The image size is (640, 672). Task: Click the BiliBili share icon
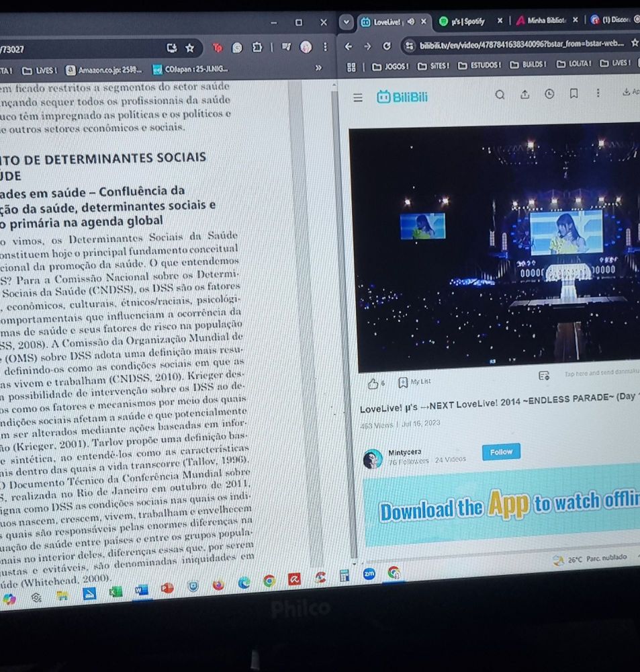[x=524, y=94]
